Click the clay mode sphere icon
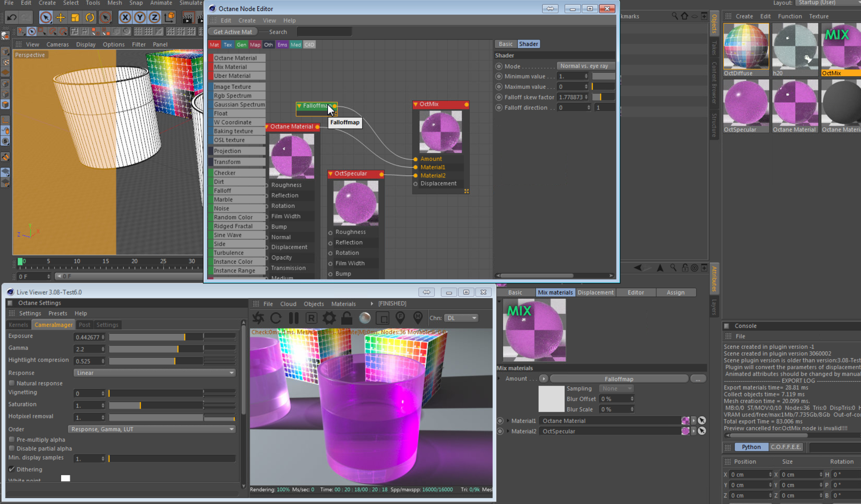Screen dimensions: 861x504 point(365,318)
